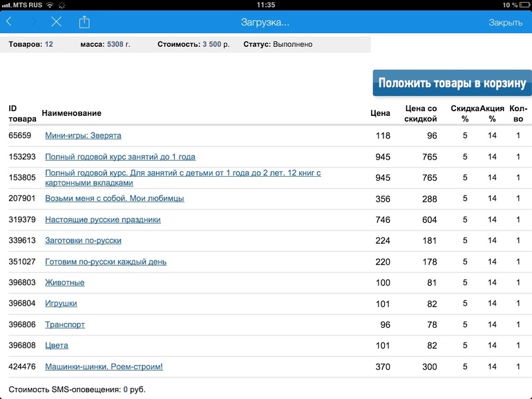Screen dimensions: 532x399
Task: Tap the forward arrow in navigation bar
Action: (32, 22)
